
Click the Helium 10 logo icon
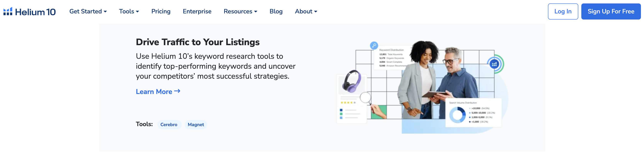tap(8, 11)
